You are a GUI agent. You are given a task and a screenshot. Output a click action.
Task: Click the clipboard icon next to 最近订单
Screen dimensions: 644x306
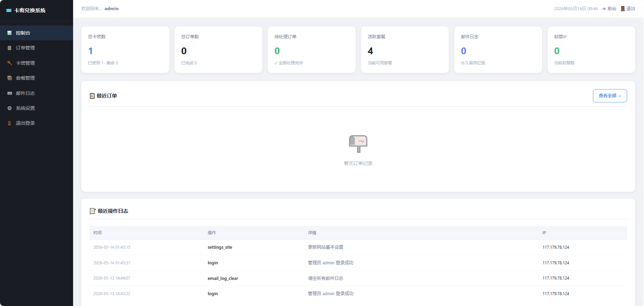coord(92,96)
